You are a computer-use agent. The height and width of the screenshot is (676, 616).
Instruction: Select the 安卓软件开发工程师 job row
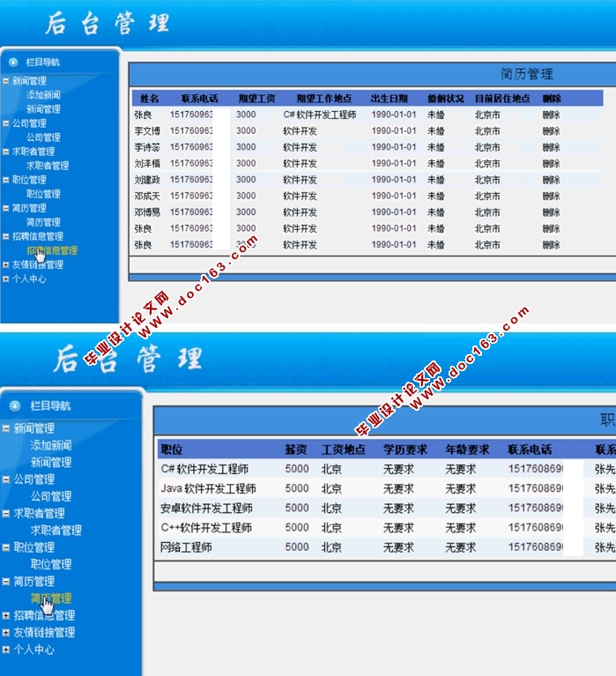click(x=387, y=509)
